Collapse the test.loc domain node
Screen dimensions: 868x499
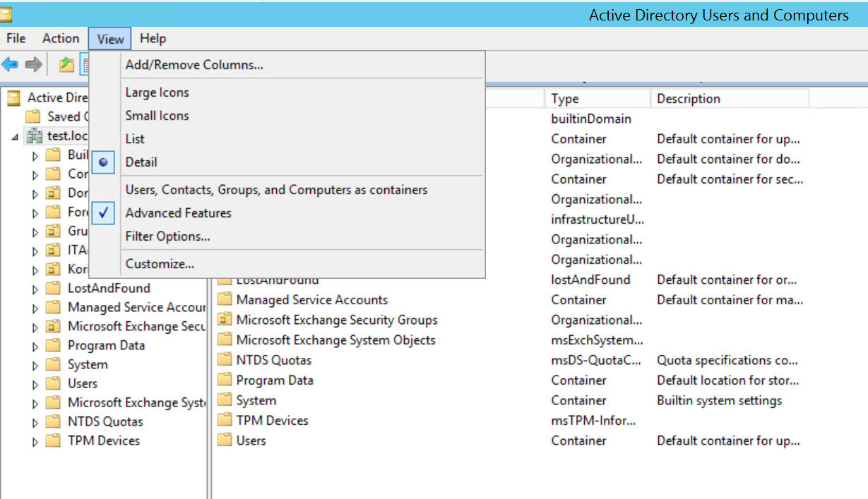pos(16,136)
